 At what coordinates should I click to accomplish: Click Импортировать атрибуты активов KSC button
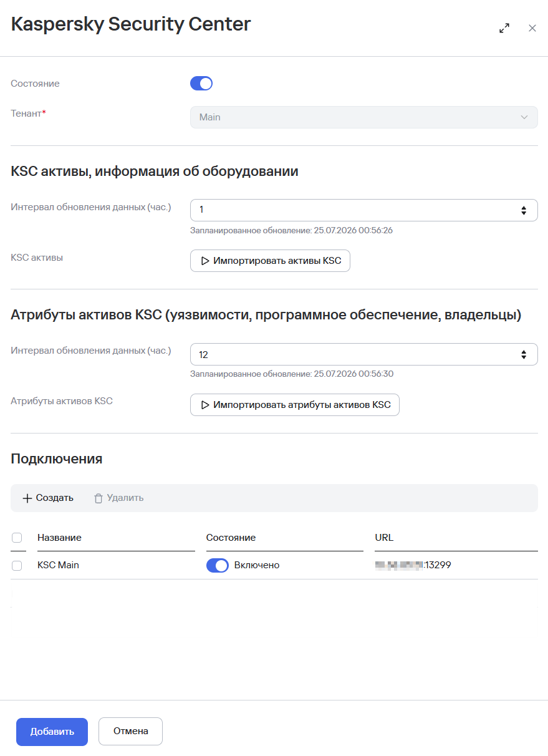pyautogui.click(x=294, y=405)
